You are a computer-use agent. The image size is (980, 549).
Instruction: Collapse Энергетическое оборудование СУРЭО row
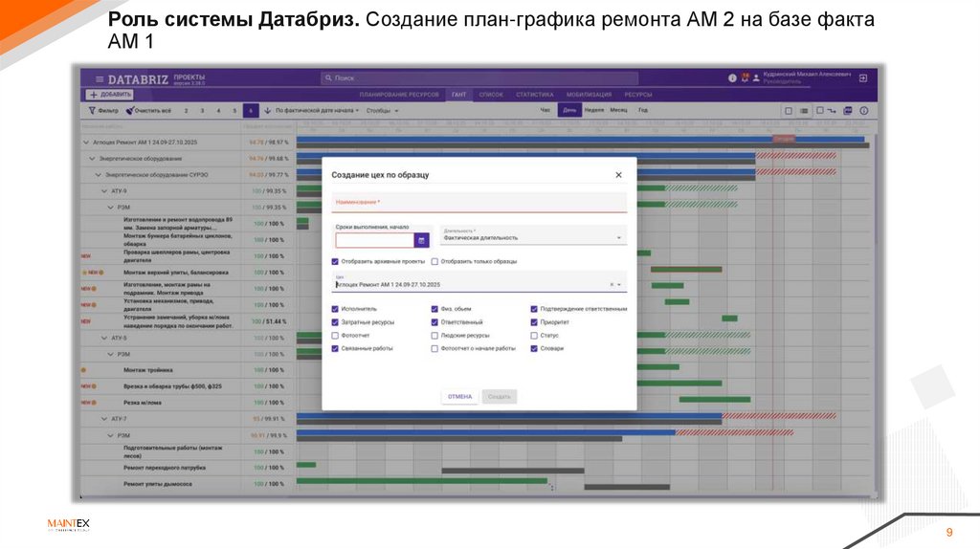point(99,175)
